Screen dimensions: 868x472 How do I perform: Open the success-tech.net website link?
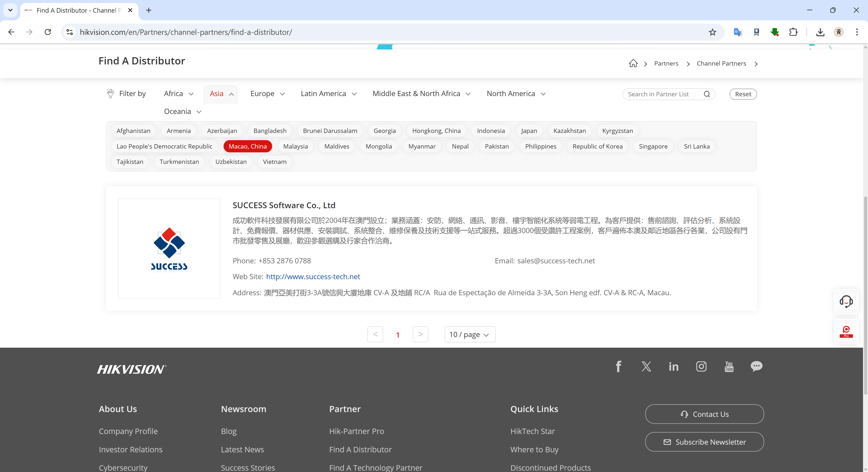(x=313, y=277)
